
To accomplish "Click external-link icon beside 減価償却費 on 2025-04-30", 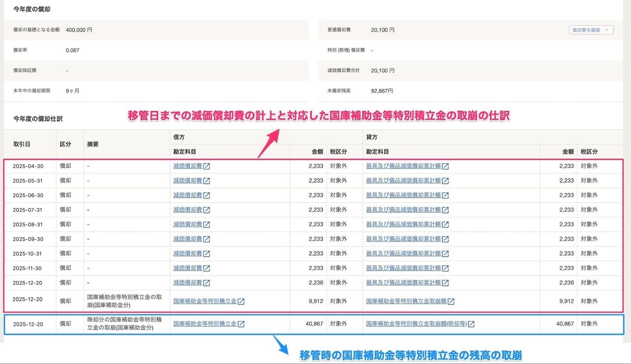I will (207, 166).
